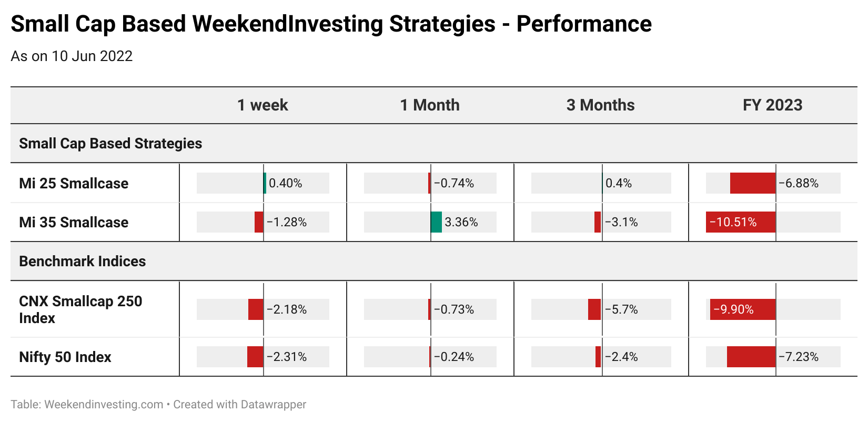This screenshot has height=422, width=868.
Task: Click the 0.40% Mi 25 weekly value
Action: click(x=286, y=183)
